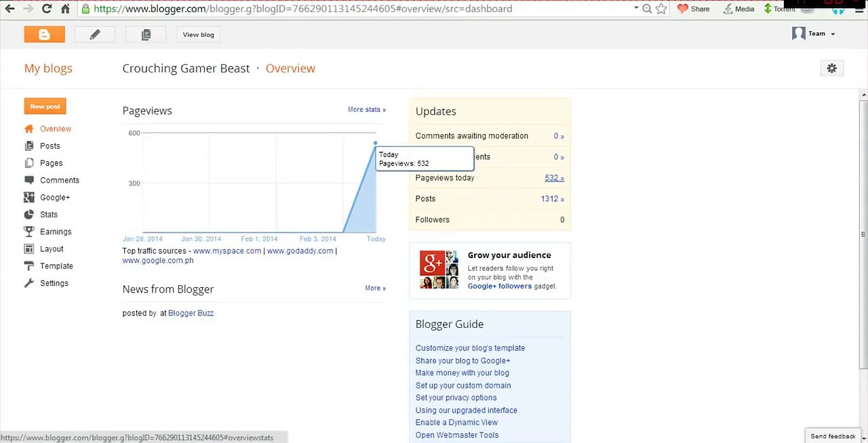Select Earnings in the left sidebar
The width and height of the screenshot is (868, 443).
click(x=55, y=232)
